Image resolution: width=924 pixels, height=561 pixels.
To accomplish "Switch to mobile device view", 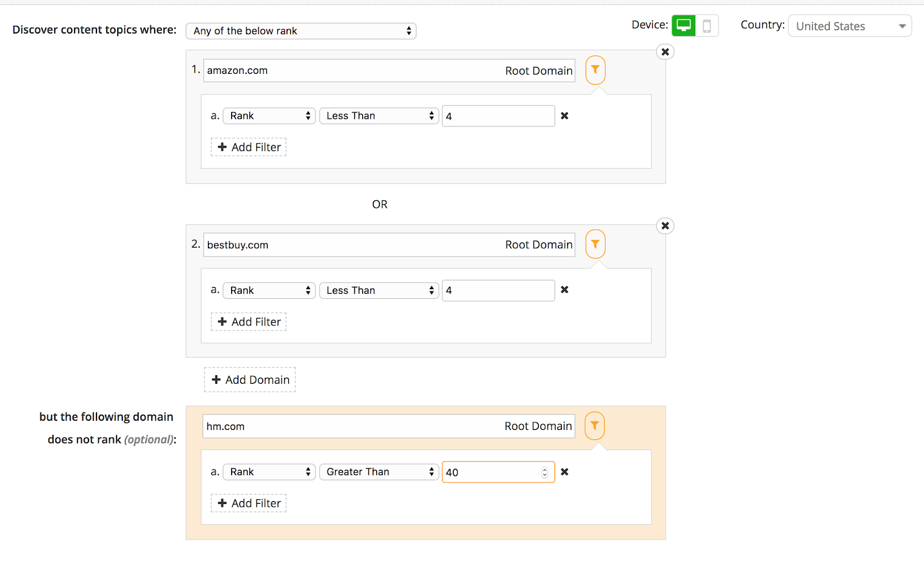I will point(707,26).
